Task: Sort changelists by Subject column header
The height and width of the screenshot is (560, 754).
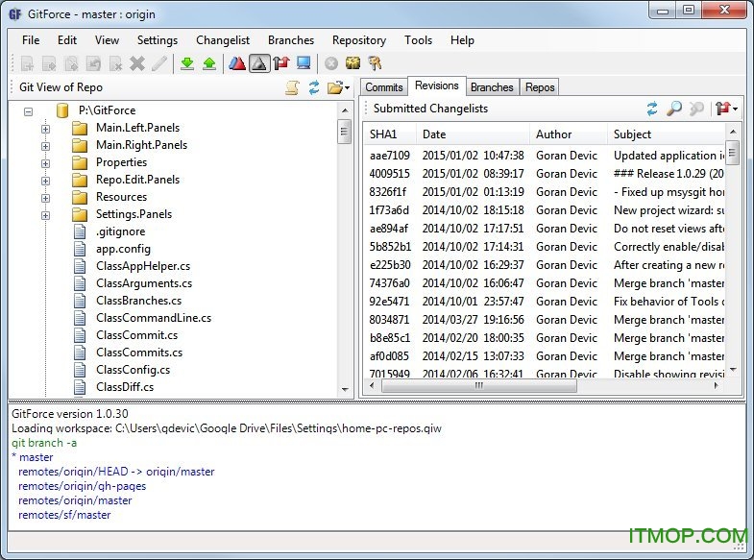Action: 666,134
